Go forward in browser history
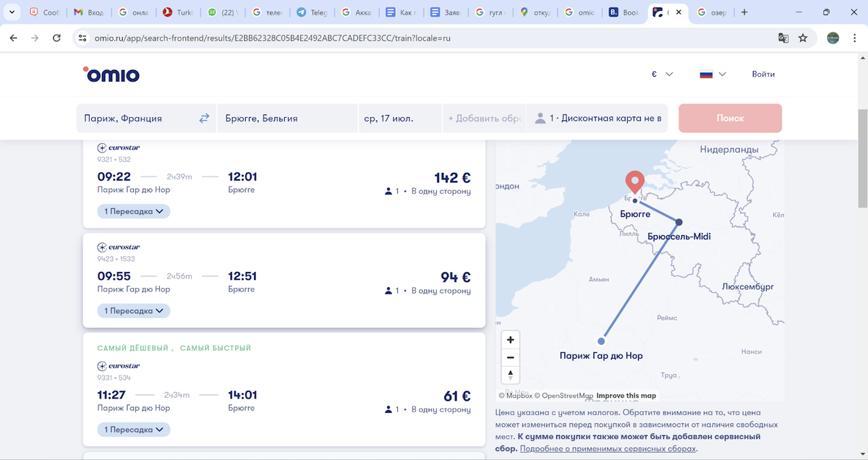The height and width of the screenshot is (460, 868). tap(35, 38)
